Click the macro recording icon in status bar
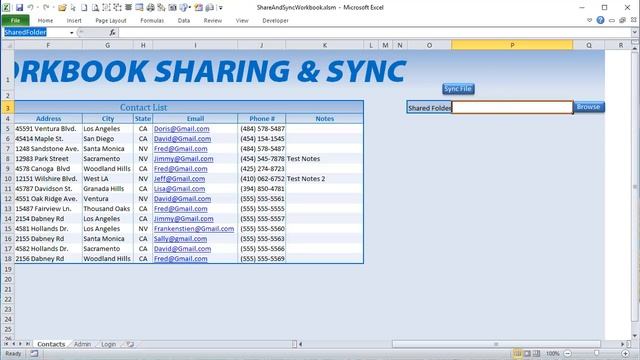 point(34,353)
